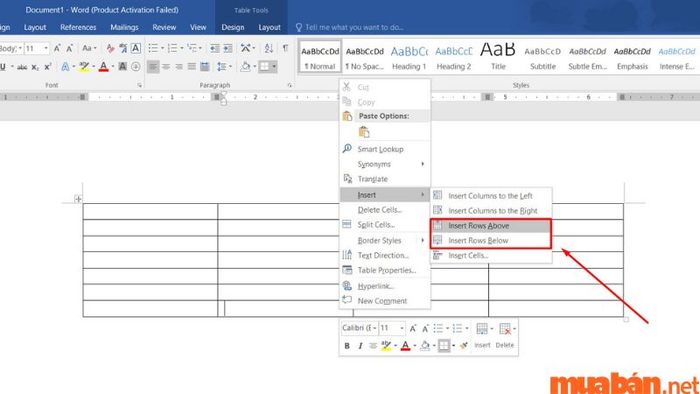Click Shading paint bucket in ribbon
The width and height of the screenshot is (700, 394).
pos(245,67)
